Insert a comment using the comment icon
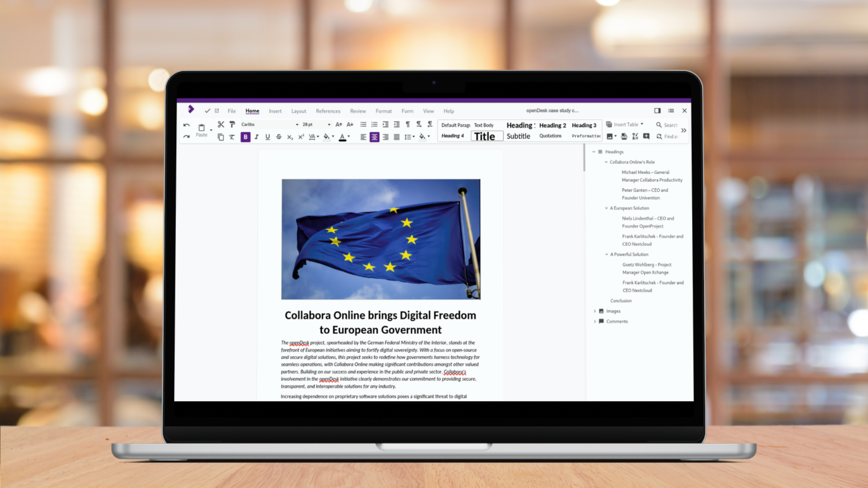This screenshot has height=488, width=868. 646,136
